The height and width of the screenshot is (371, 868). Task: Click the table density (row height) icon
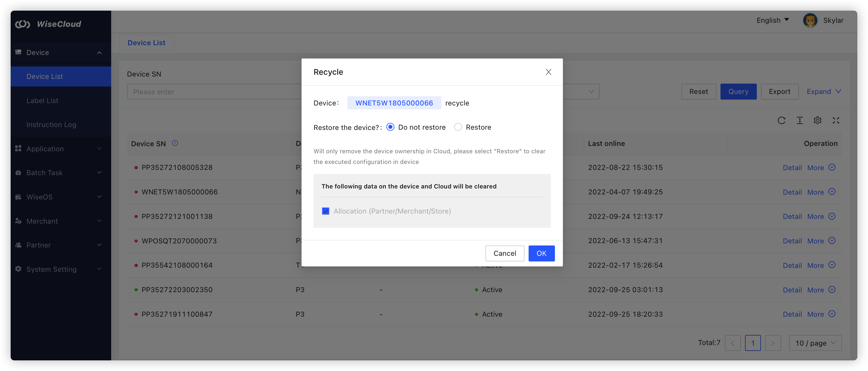click(800, 121)
